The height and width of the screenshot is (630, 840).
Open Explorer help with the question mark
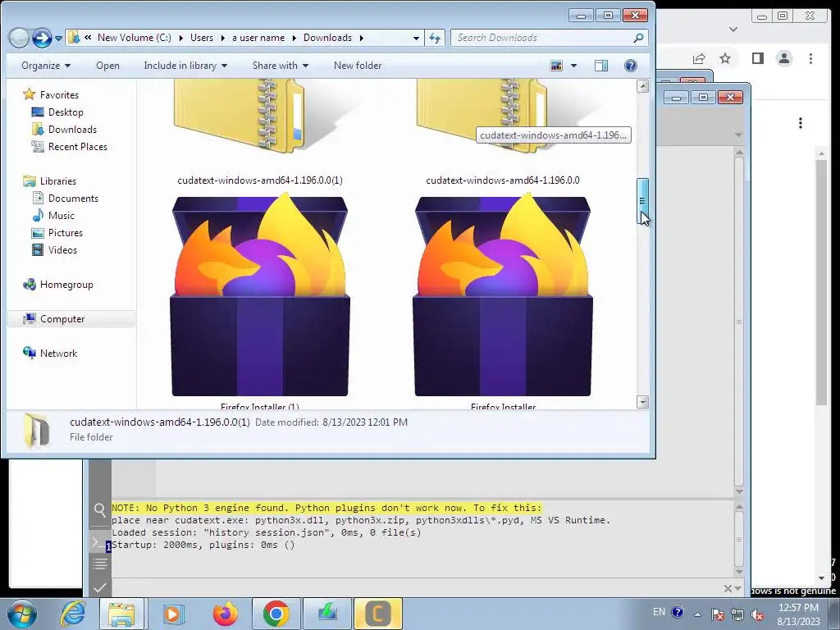click(631, 66)
